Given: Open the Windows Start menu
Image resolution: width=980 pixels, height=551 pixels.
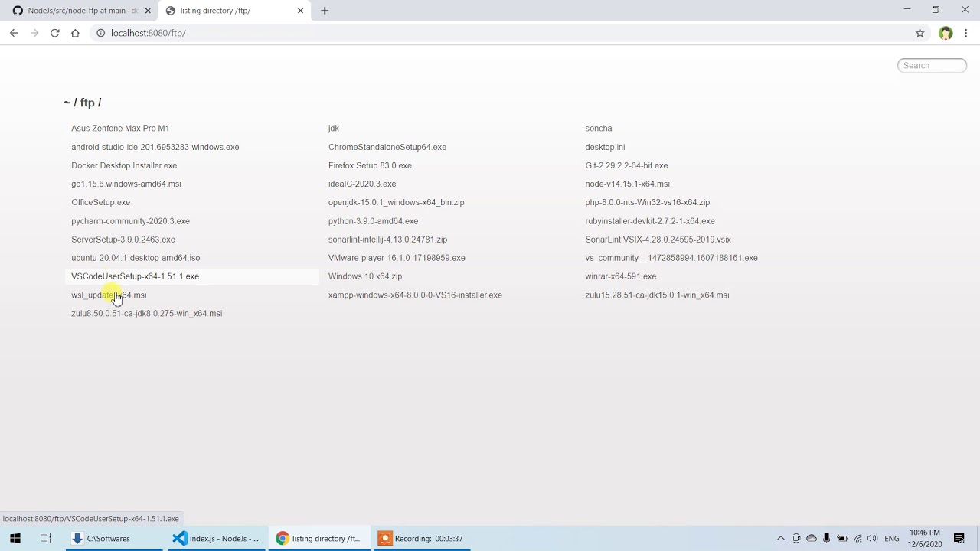Looking at the screenshot, I should coord(15,538).
